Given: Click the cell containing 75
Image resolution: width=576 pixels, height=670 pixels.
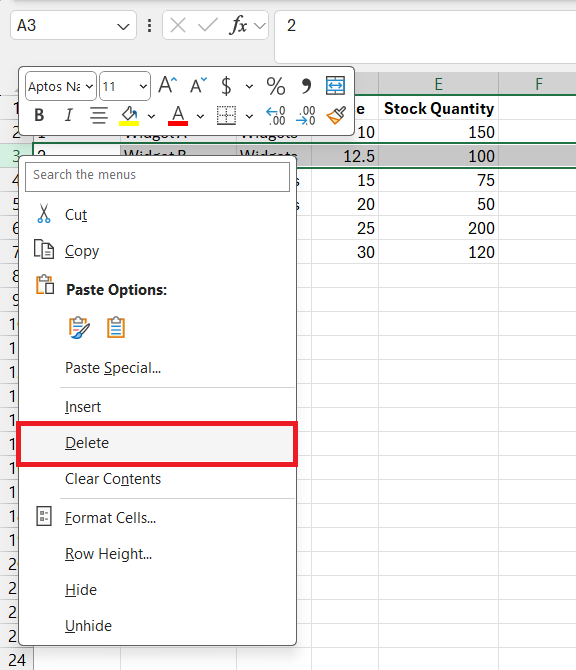Looking at the screenshot, I should tap(438, 180).
